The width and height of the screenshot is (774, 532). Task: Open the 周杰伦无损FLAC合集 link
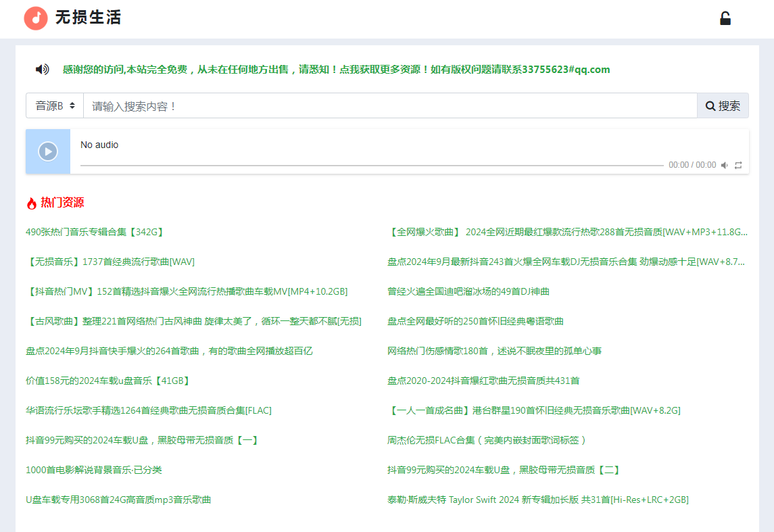click(x=485, y=440)
